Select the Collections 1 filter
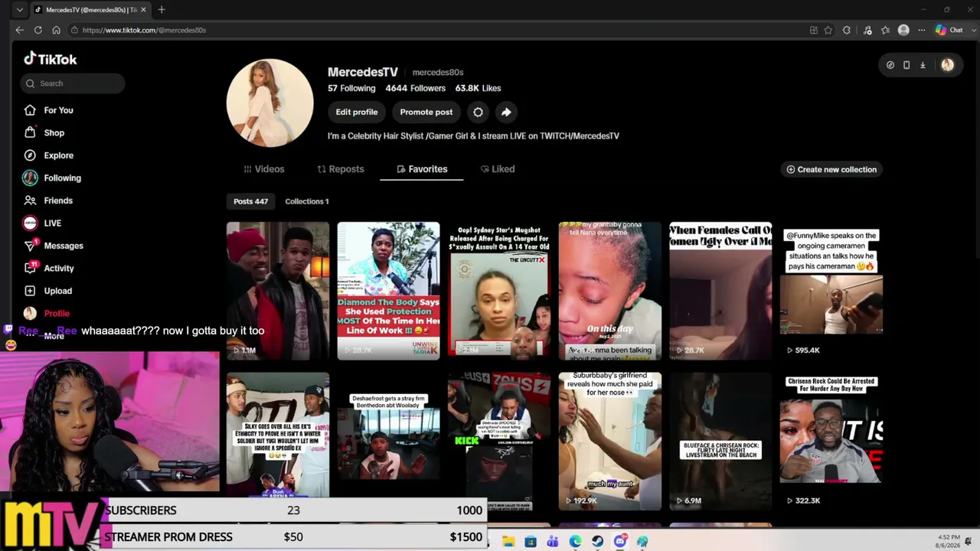Image resolution: width=980 pixels, height=551 pixels. [307, 201]
